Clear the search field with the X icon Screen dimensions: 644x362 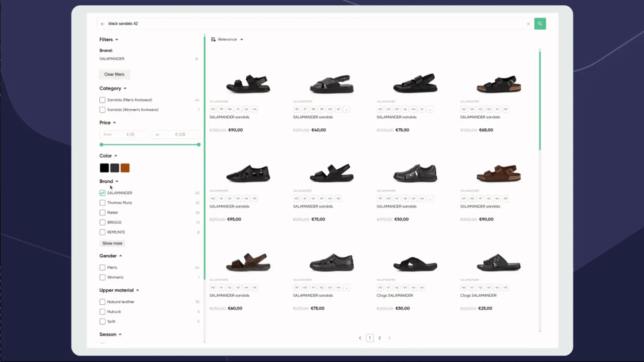pos(528,24)
